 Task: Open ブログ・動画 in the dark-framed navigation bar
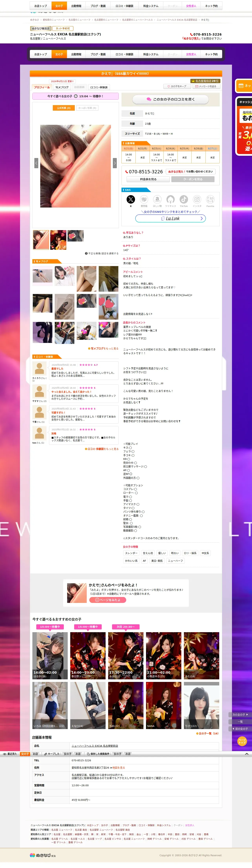pos(98,54)
